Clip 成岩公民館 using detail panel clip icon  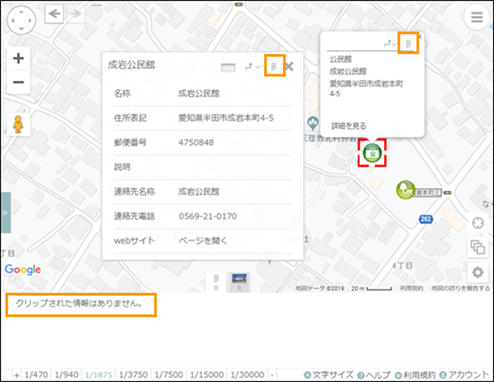(274, 66)
